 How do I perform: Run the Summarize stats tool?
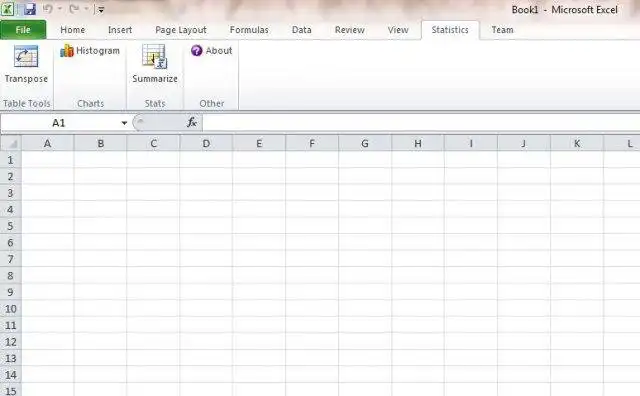point(155,64)
